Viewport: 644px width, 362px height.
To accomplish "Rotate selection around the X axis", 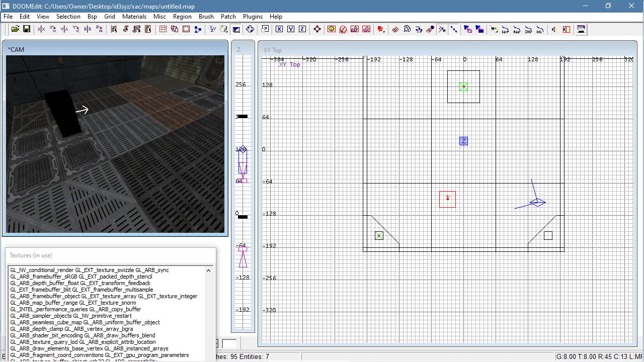I will [x=53, y=29].
